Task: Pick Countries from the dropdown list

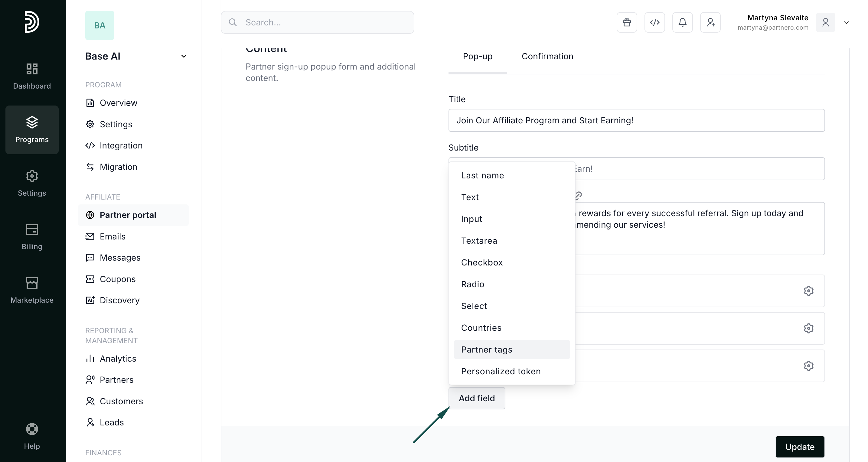Action: (x=481, y=328)
